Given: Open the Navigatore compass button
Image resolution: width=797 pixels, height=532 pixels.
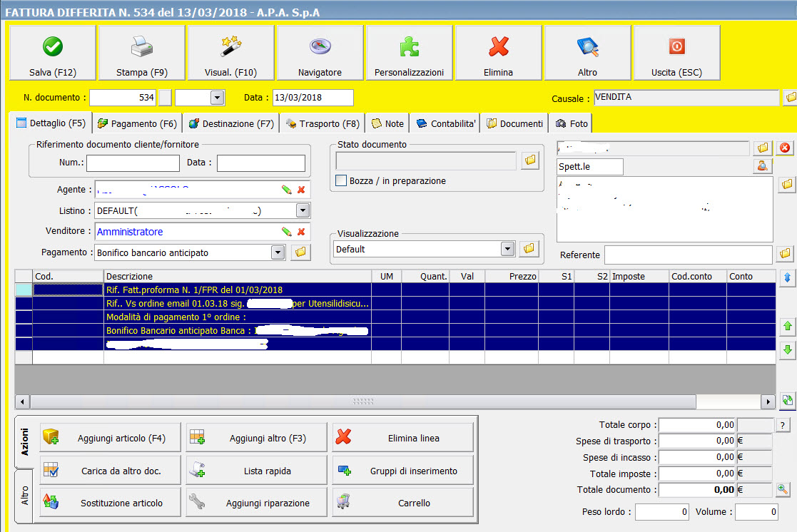Looking at the screenshot, I should [320, 53].
